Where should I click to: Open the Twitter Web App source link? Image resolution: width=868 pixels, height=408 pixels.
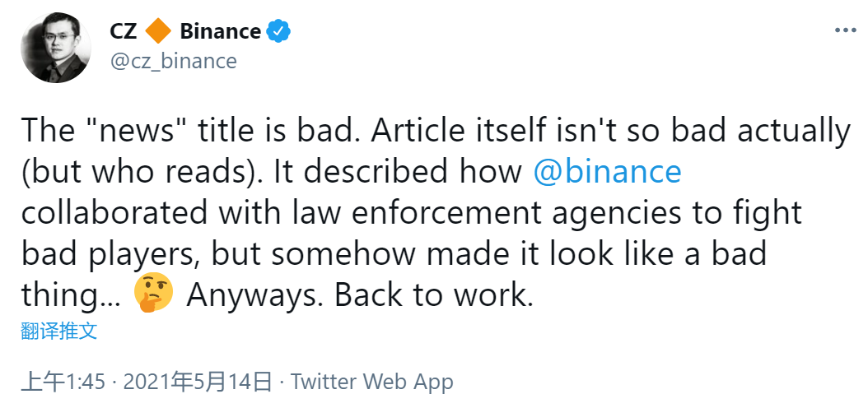[372, 382]
